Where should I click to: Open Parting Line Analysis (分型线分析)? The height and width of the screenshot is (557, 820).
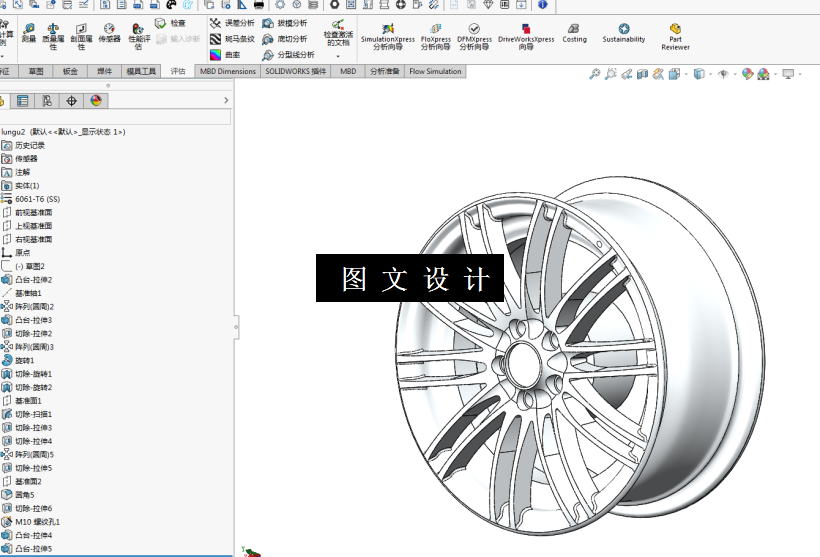288,54
